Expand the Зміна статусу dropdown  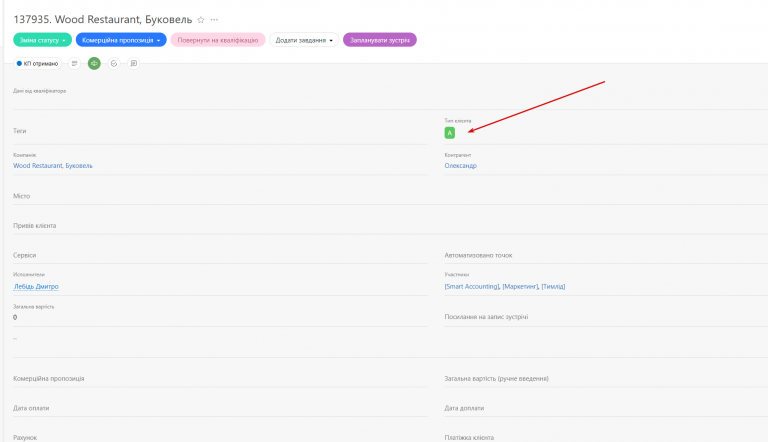[x=43, y=40]
